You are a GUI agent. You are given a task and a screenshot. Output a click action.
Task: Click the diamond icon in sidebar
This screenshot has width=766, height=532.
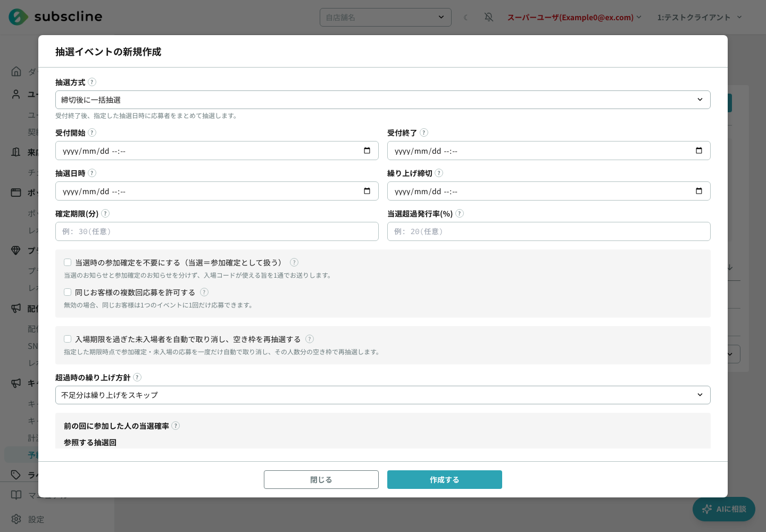(16, 250)
